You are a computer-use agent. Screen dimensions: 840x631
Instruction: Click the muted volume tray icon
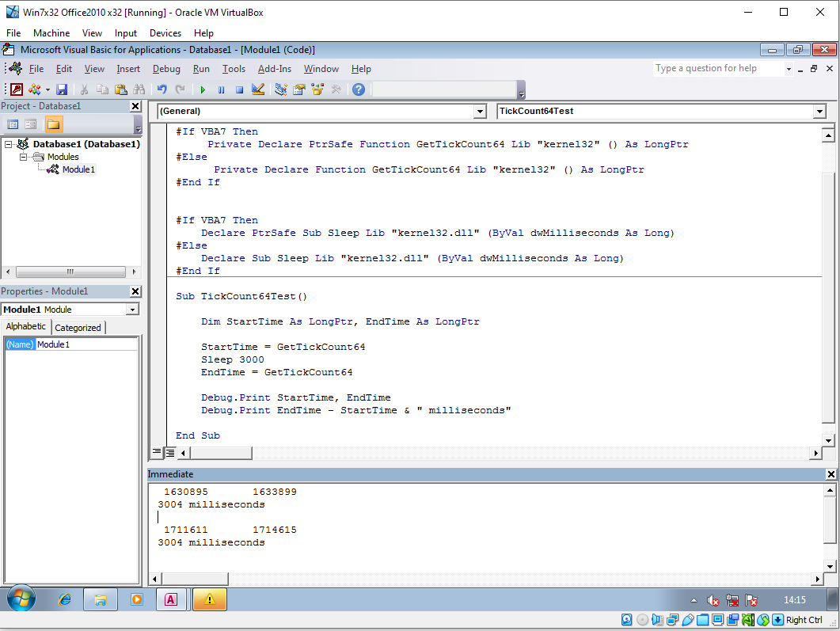(713, 600)
